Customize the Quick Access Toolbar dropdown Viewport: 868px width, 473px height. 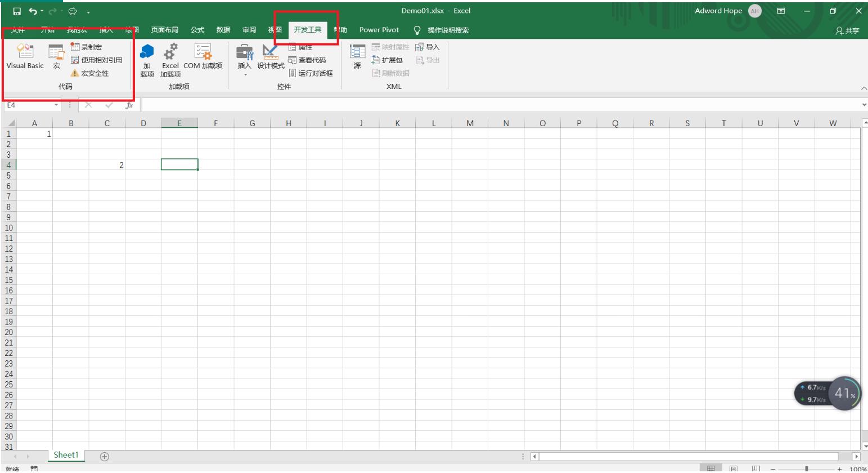88,11
